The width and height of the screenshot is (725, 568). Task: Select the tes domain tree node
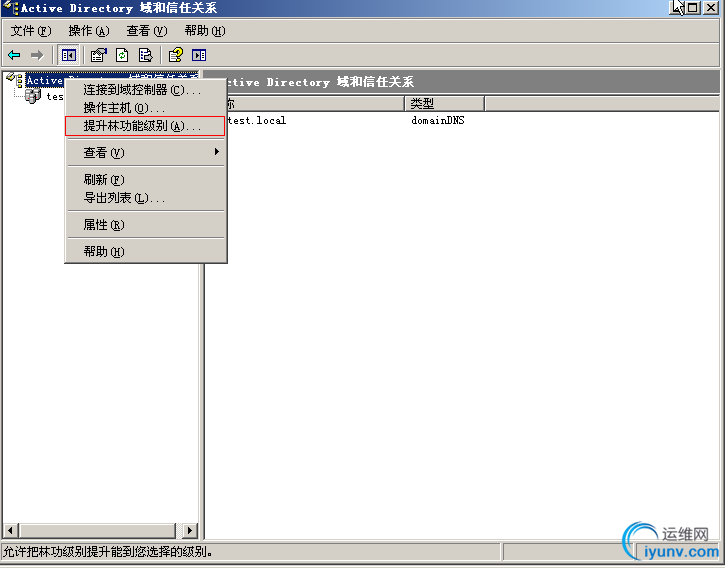pyautogui.click(x=55, y=96)
